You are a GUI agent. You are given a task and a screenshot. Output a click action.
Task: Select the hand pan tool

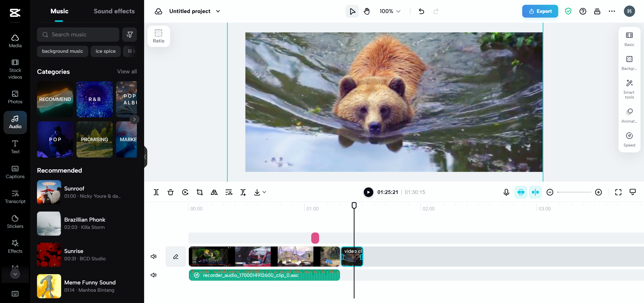tap(367, 11)
